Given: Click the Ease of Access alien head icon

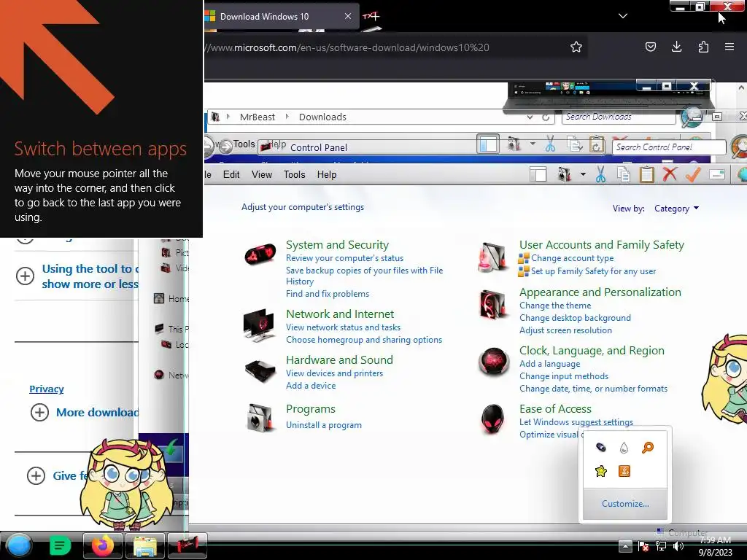Looking at the screenshot, I should pyautogui.click(x=492, y=419).
